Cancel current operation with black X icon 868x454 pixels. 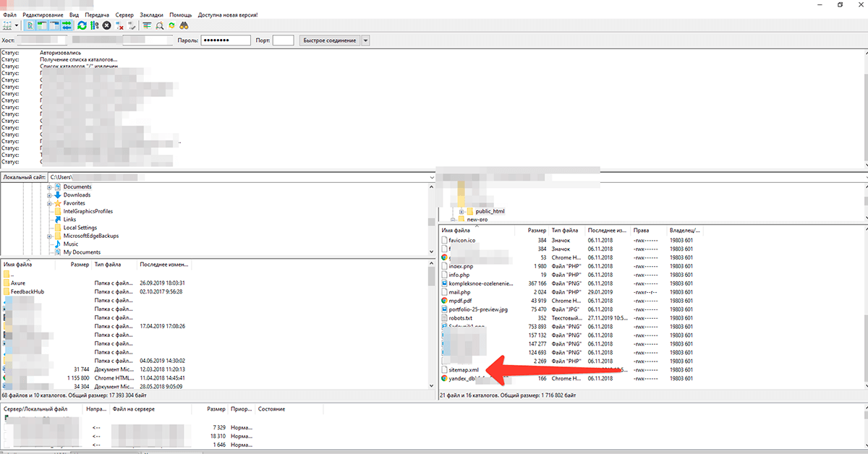[x=106, y=25]
